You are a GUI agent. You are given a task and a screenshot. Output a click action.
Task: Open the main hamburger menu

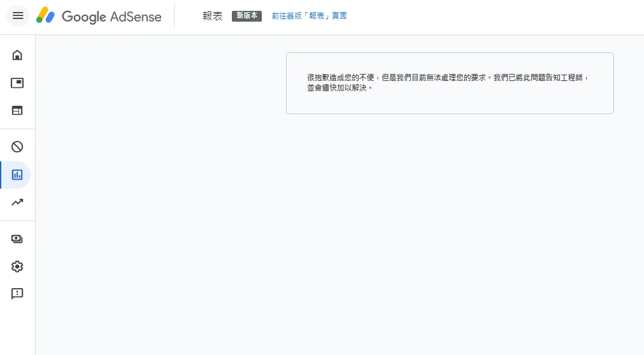18,16
